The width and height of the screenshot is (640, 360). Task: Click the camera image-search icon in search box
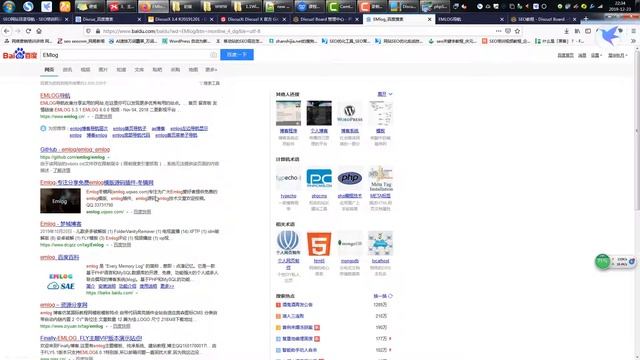pos(213,55)
